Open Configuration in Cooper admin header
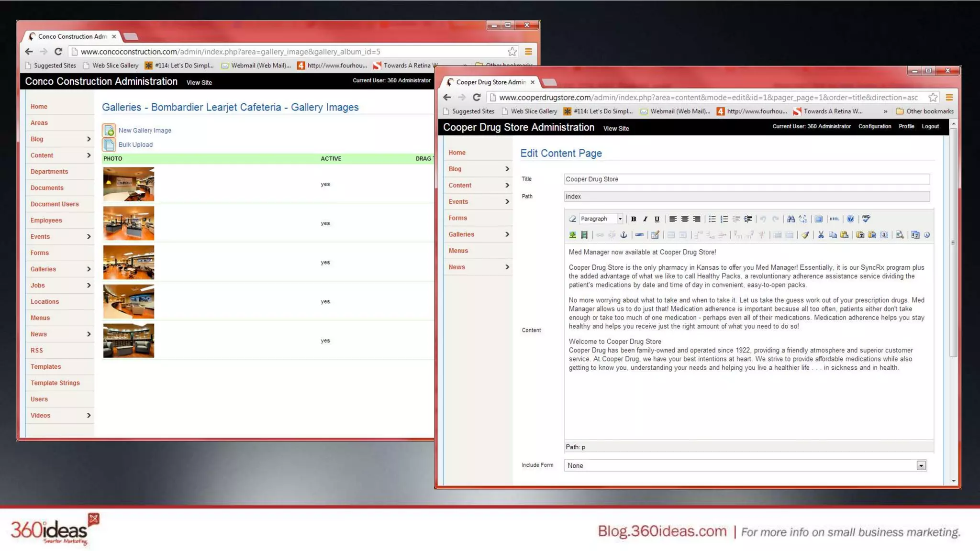Viewport: 980px width, 551px height. [874, 126]
